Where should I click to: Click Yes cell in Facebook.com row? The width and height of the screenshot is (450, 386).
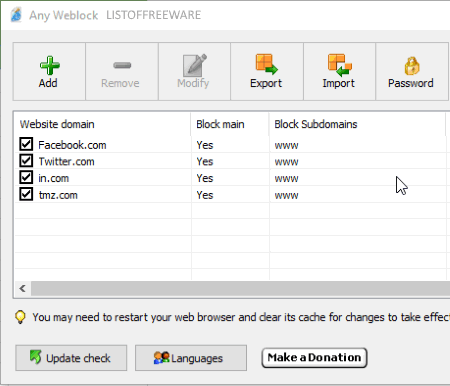coord(205,145)
